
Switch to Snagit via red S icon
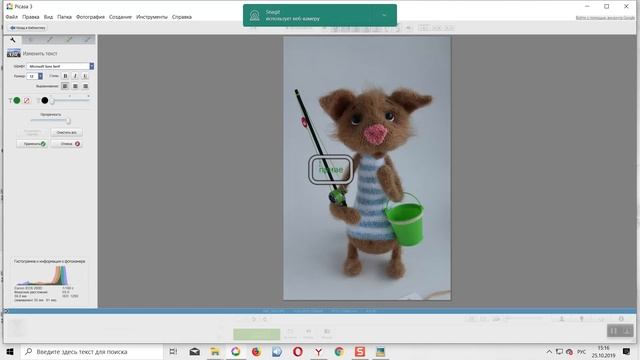(360, 351)
